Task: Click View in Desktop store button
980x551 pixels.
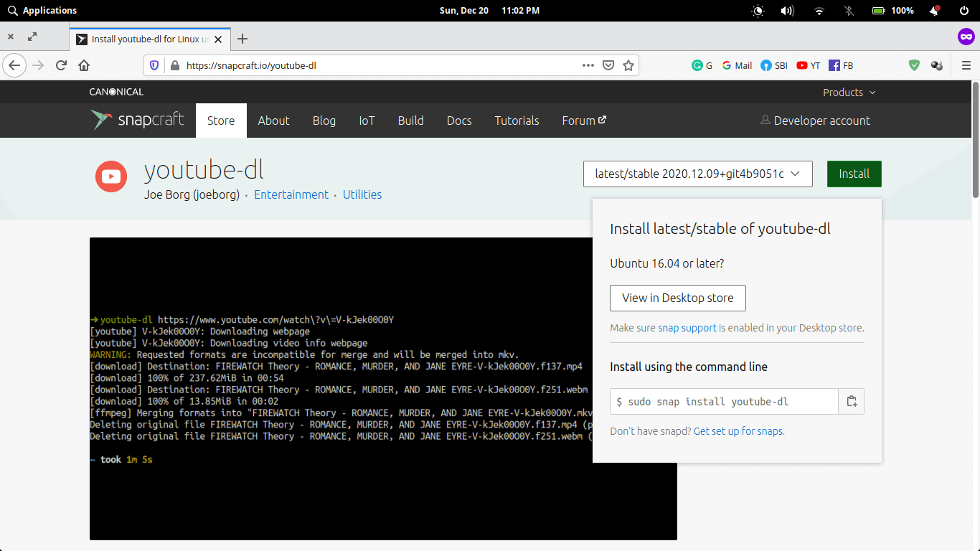Action: (678, 298)
